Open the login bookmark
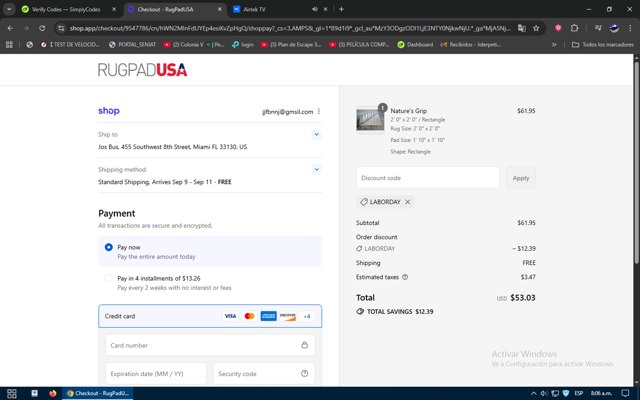Screen dimensions: 640x400 (242, 44)
